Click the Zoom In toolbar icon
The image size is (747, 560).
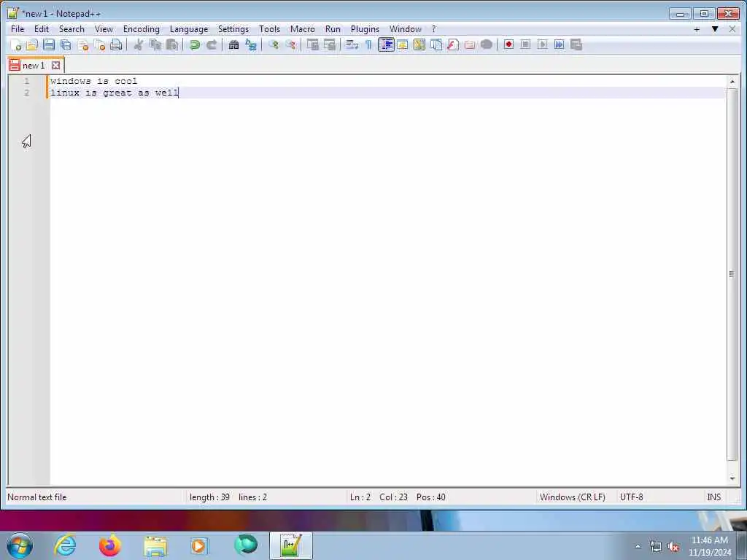pos(274,45)
